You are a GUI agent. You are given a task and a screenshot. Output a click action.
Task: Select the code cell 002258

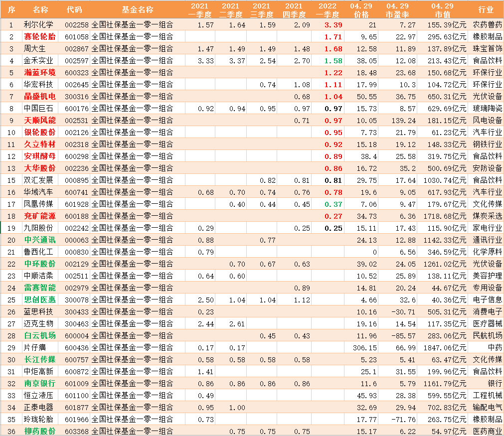[x=76, y=25]
